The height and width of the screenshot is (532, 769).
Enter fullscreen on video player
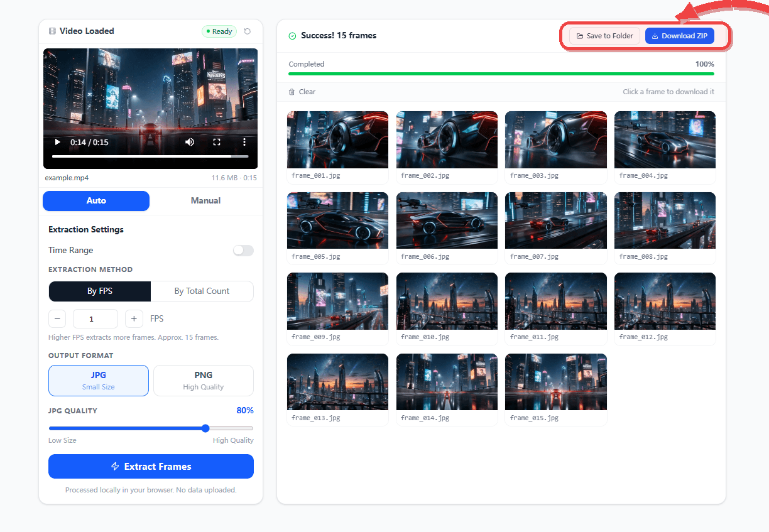click(217, 143)
